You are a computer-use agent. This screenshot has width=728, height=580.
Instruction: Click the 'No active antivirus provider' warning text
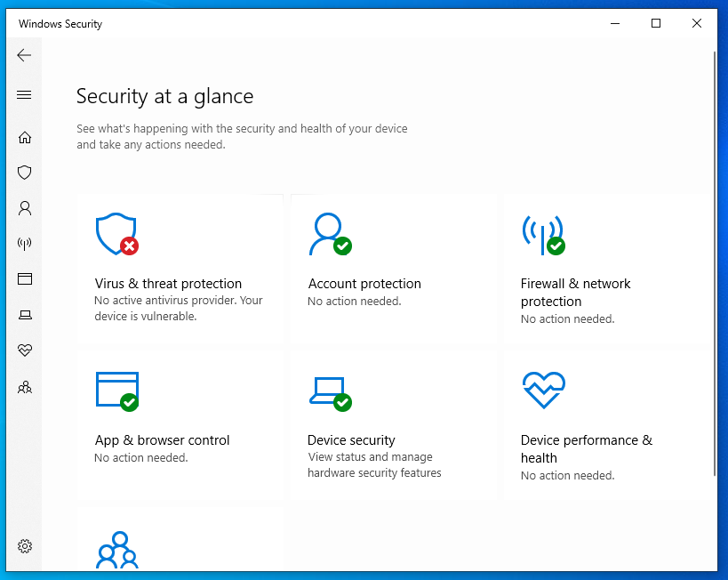(x=179, y=308)
